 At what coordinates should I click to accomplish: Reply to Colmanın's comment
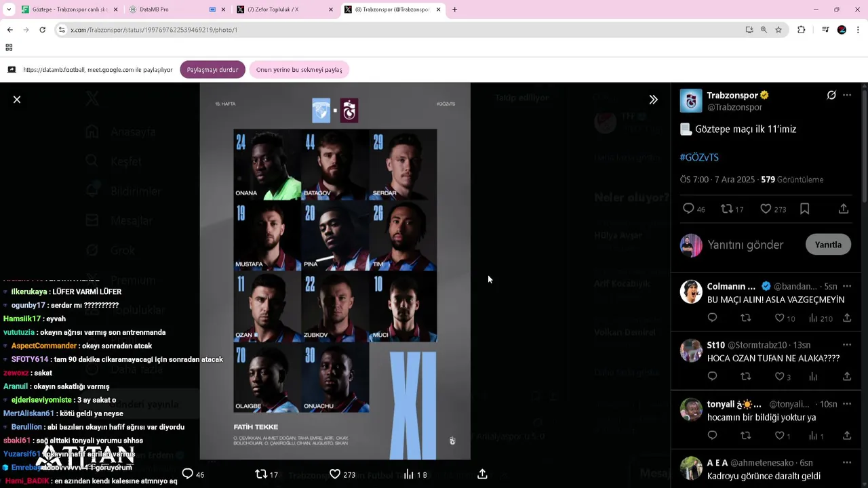point(712,318)
